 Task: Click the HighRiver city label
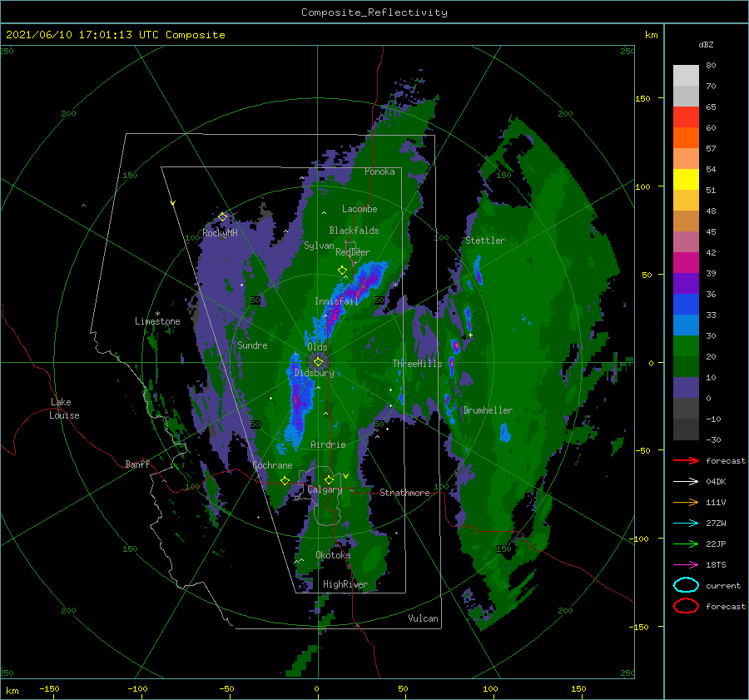tap(345, 584)
